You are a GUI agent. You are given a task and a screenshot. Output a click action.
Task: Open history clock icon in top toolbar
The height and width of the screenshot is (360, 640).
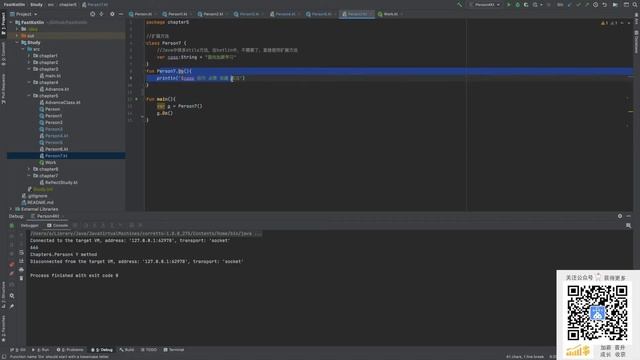[x=596, y=4]
